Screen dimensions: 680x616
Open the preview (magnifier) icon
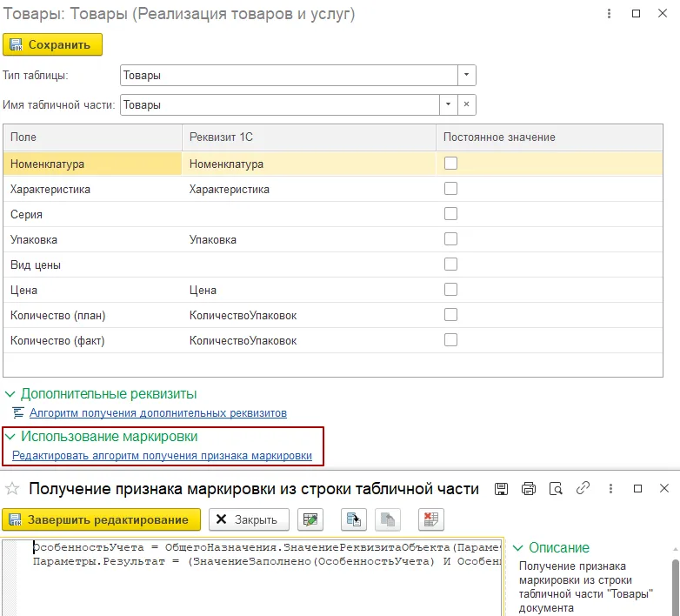[x=556, y=489]
